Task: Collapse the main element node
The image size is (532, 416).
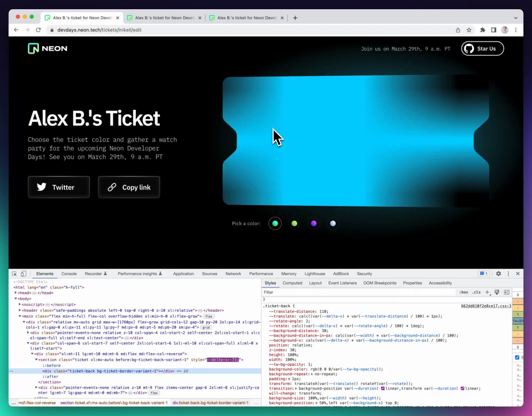Action: click(20, 316)
